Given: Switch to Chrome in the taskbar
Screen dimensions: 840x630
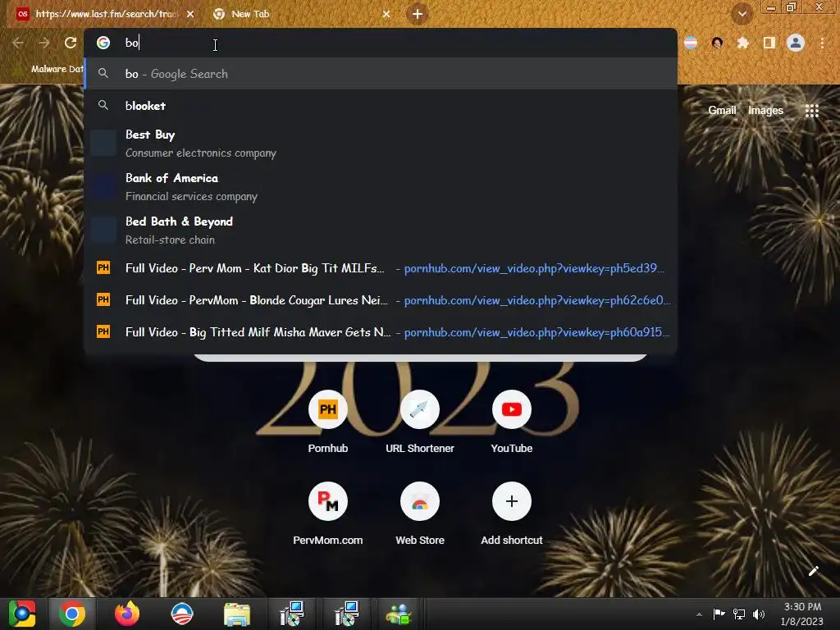Looking at the screenshot, I should [72, 614].
